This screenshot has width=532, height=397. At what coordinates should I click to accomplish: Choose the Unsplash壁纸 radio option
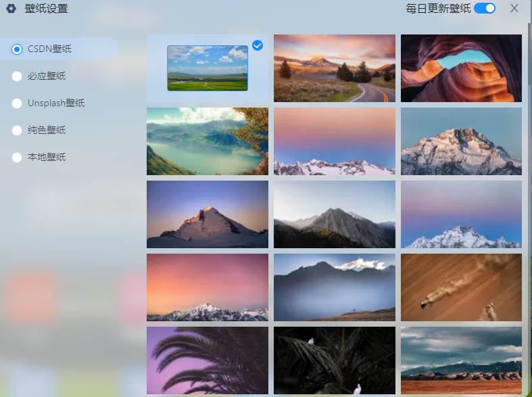pyautogui.click(x=17, y=103)
